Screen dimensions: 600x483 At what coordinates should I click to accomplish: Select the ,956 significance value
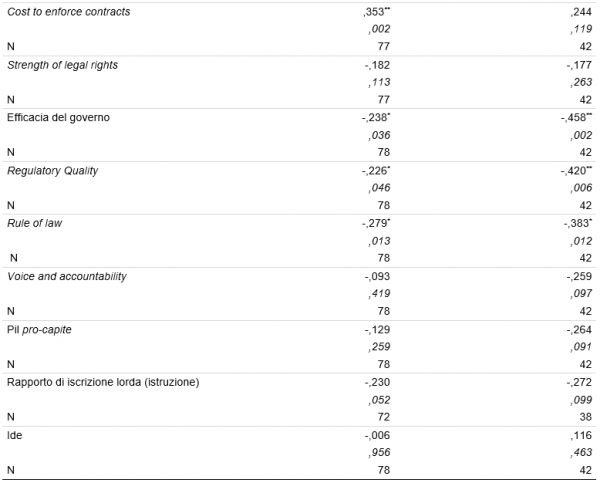tap(378, 453)
